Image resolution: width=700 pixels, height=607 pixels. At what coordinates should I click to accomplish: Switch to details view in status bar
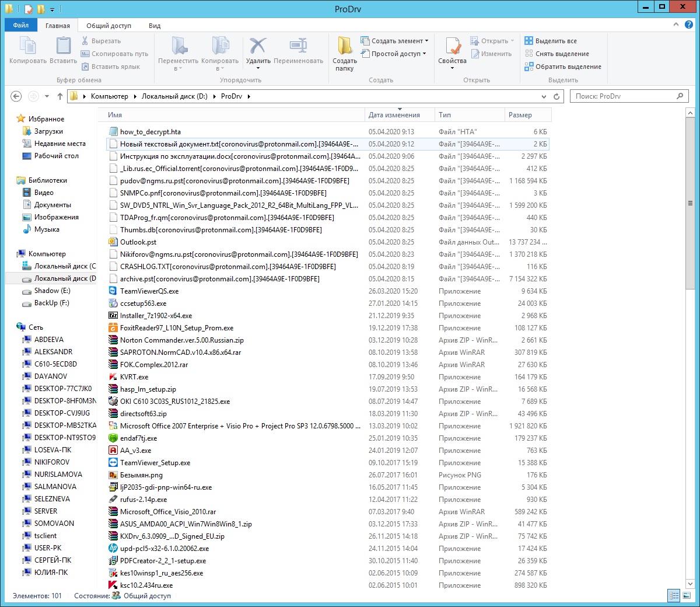(674, 596)
